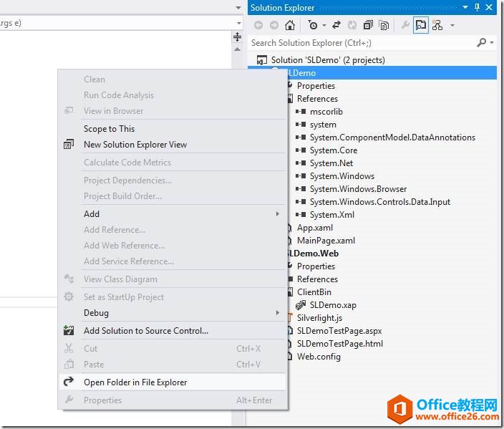Click the Search Solution Explorer field
The image size is (504, 429).
[x=362, y=43]
